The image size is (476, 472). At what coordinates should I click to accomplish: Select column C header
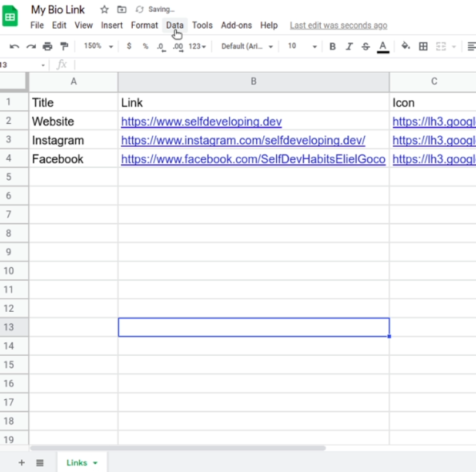(433, 82)
